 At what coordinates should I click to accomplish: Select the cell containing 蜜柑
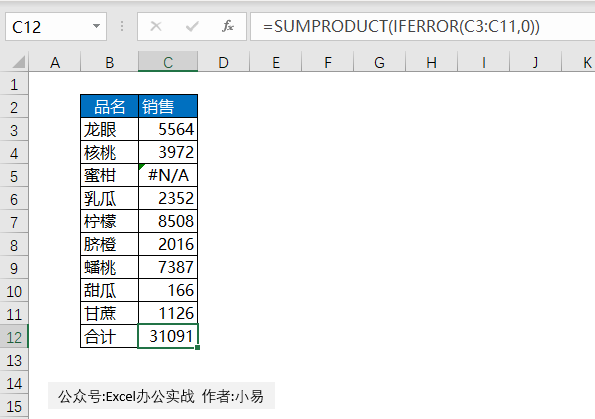click(110, 175)
